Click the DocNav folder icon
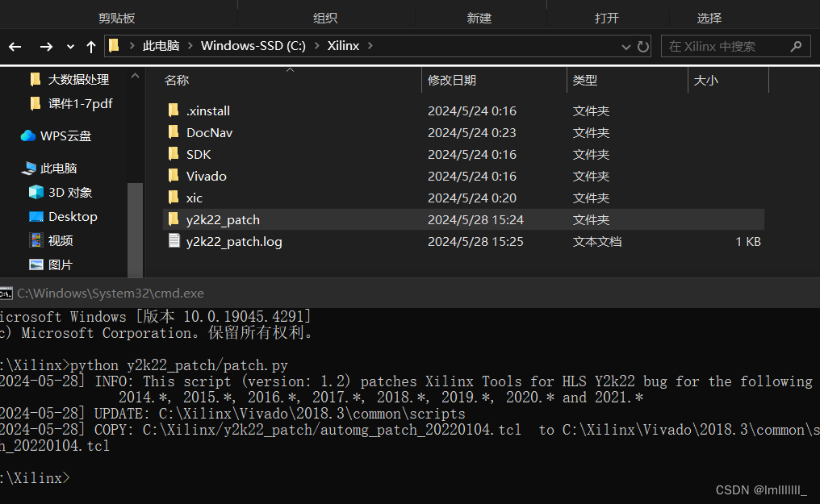This screenshot has height=504, width=820. coord(174,132)
